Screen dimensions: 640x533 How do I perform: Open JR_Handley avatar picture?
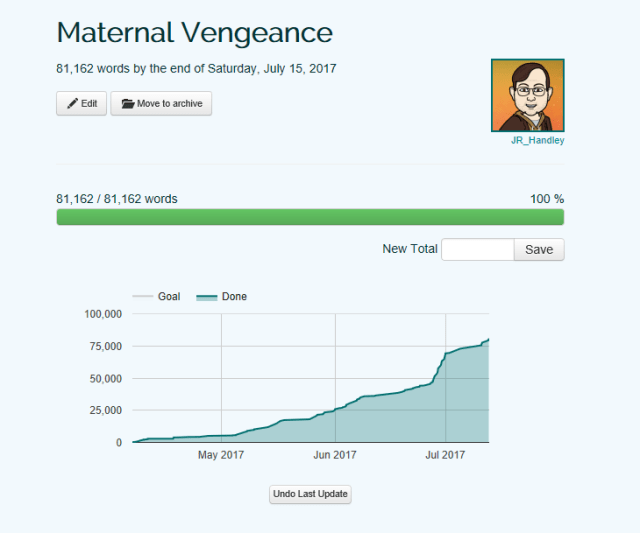pyautogui.click(x=528, y=95)
